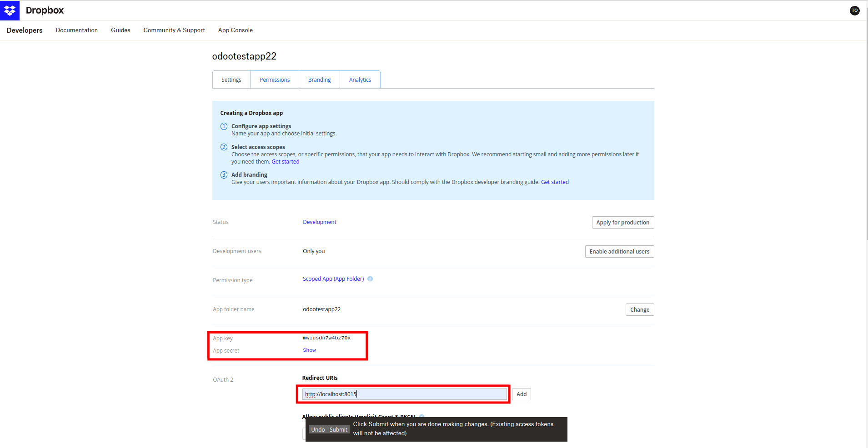This screenshot has height=448, width=868.
Task: Click Get started under Add branding
Action: (555, 182)
